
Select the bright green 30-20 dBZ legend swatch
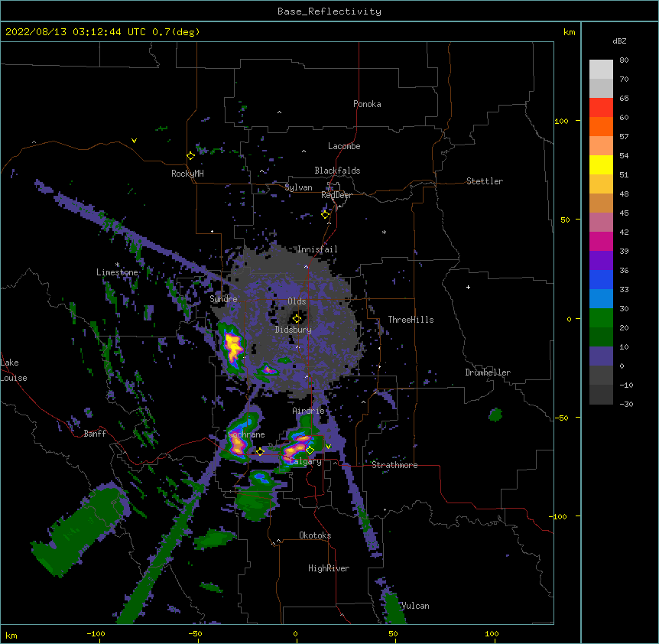[601, 318]
